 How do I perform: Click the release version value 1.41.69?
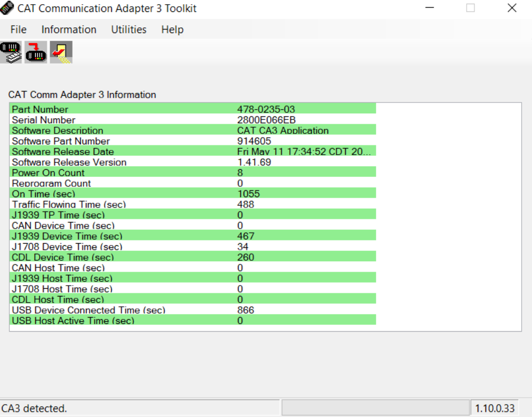254,162
